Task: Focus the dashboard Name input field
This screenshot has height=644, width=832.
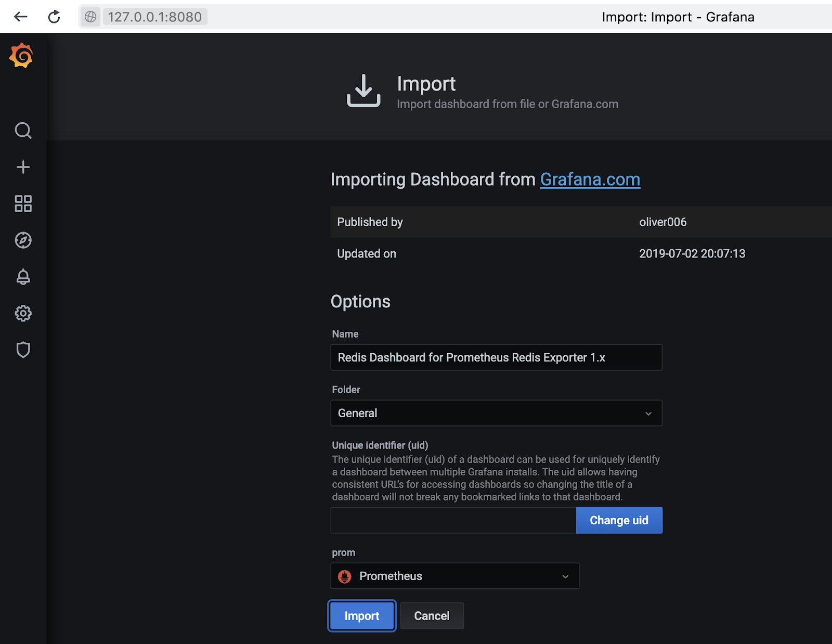Action: 496,357
